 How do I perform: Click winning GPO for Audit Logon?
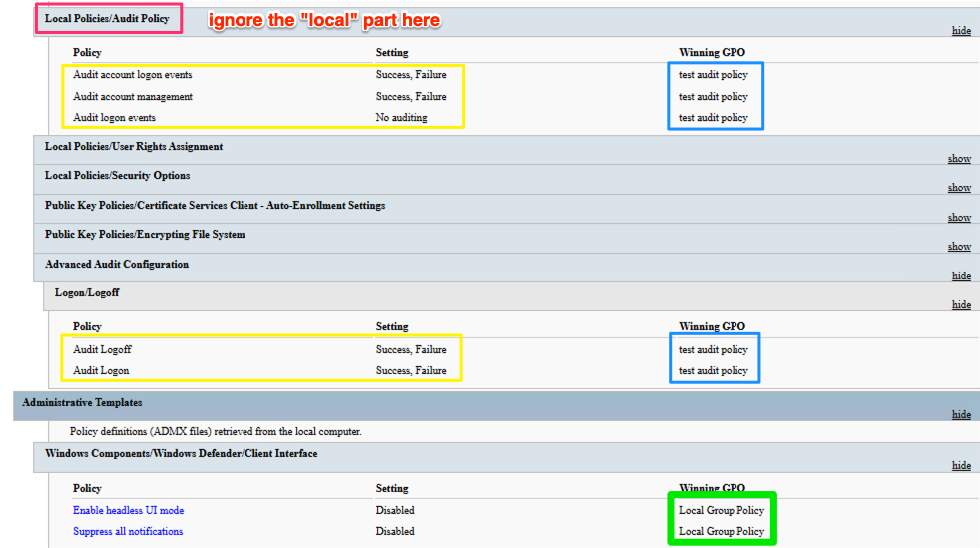pos(714,371)
